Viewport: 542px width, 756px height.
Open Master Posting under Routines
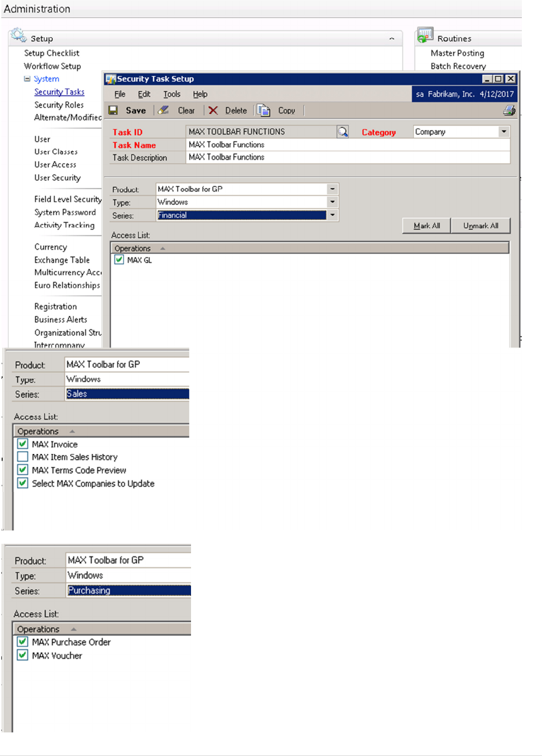pos(457,53)
